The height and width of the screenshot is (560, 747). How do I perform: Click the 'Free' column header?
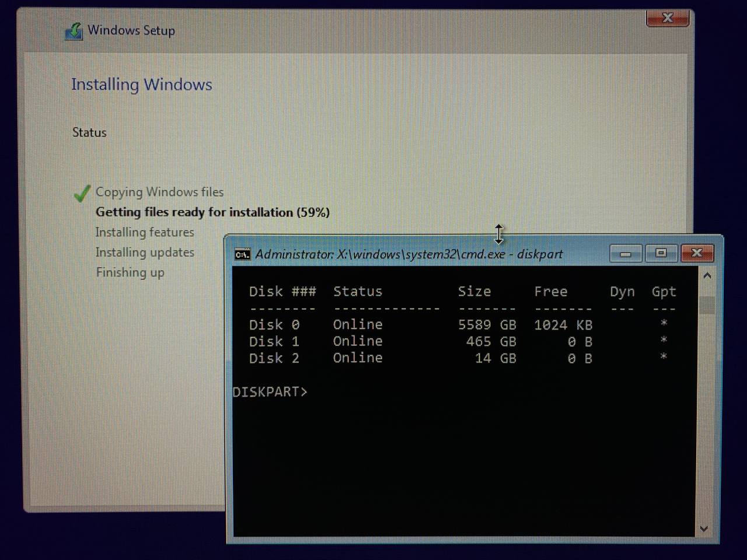coord(551,292)
